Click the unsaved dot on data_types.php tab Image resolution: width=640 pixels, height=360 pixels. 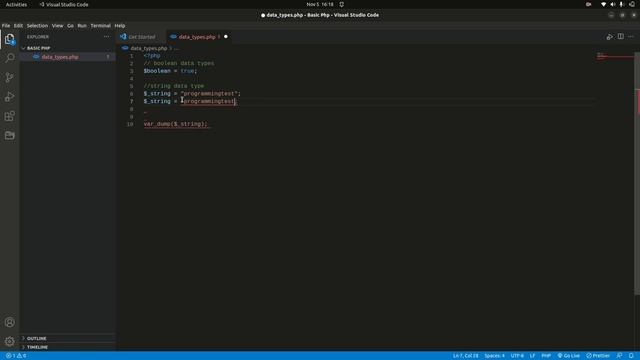[x=226, y=37]
